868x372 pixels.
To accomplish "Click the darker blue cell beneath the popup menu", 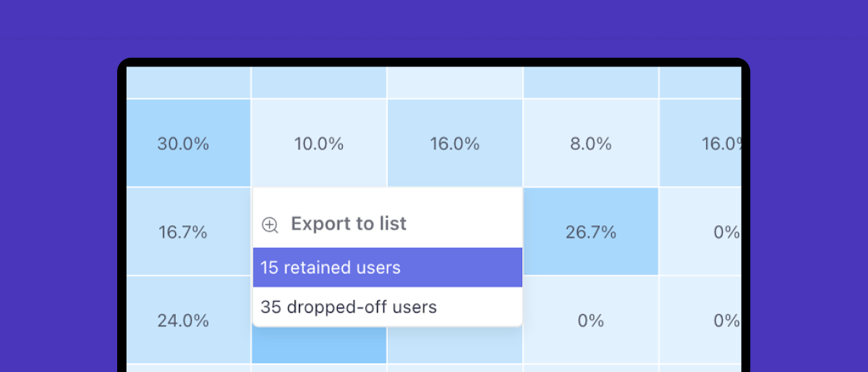I will 318,345.
